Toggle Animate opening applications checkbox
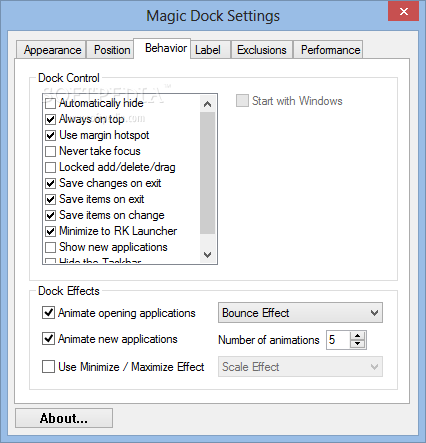Screen dimensions: 426x443 (x=49, y=313)
